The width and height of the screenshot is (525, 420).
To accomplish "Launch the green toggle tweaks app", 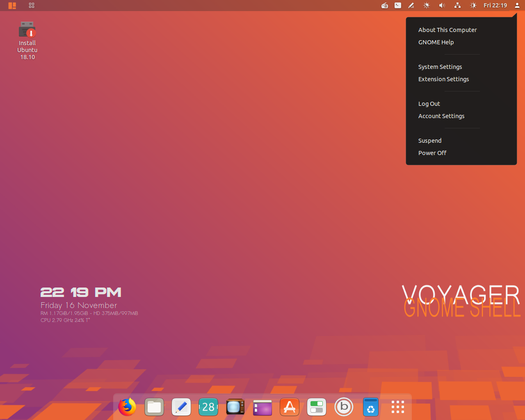I will click(x=317, y=407).
